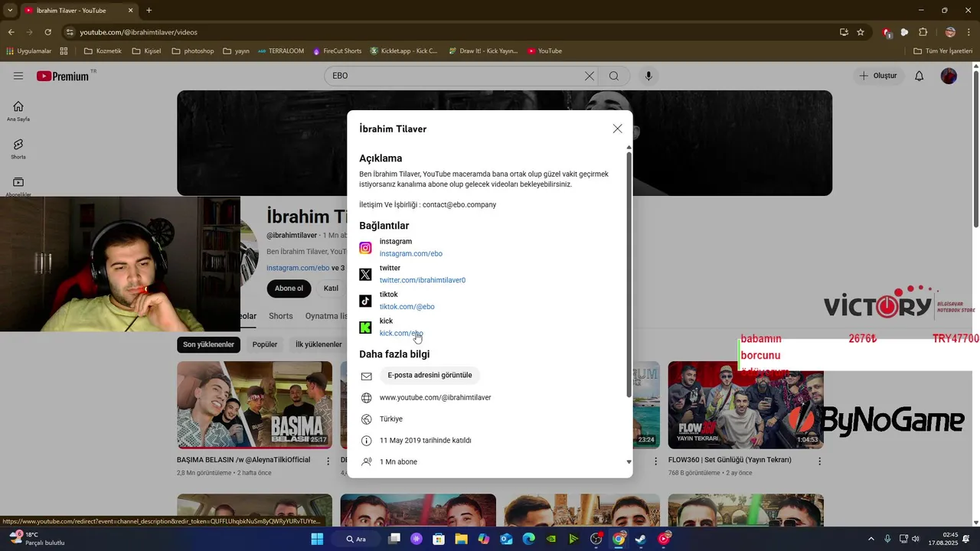Click the green Kick logo icon

click(x=366, y=328)
